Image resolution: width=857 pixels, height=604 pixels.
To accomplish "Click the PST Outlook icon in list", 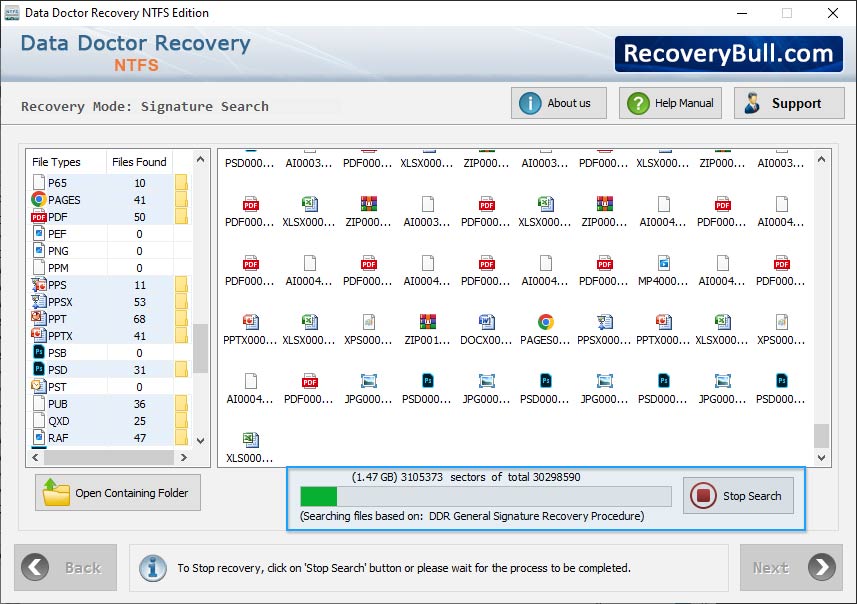I will 39,386.
